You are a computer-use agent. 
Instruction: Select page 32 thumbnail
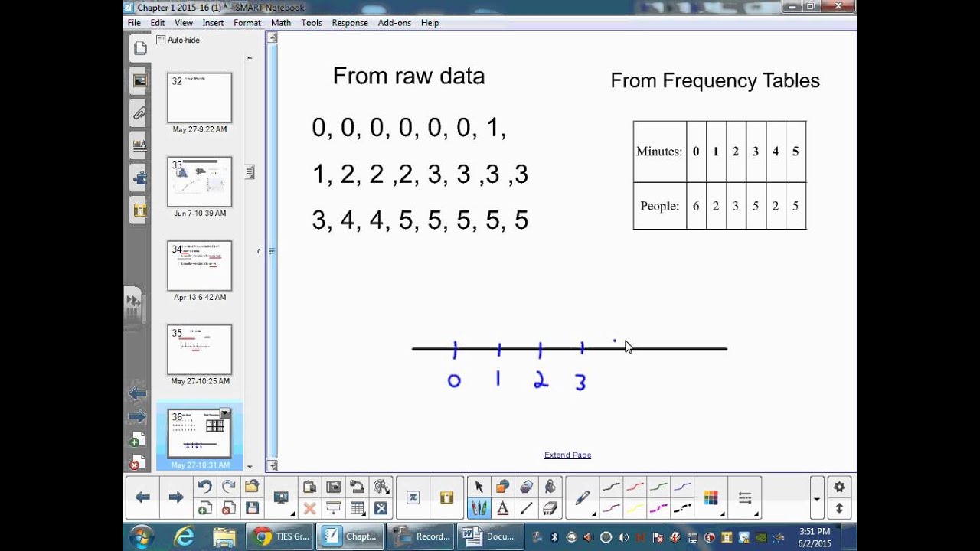coord(199,98)
